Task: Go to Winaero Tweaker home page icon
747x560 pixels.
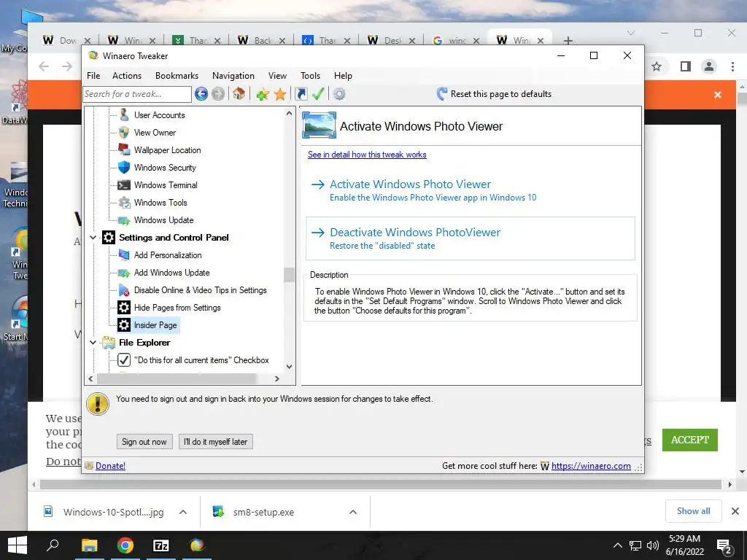Action: (x=239, y=94)
